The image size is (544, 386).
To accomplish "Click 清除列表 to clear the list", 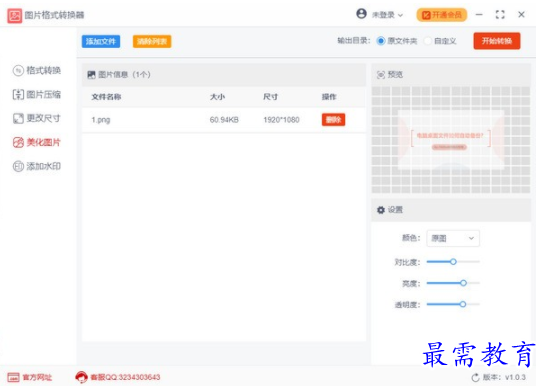I will 152,41.
